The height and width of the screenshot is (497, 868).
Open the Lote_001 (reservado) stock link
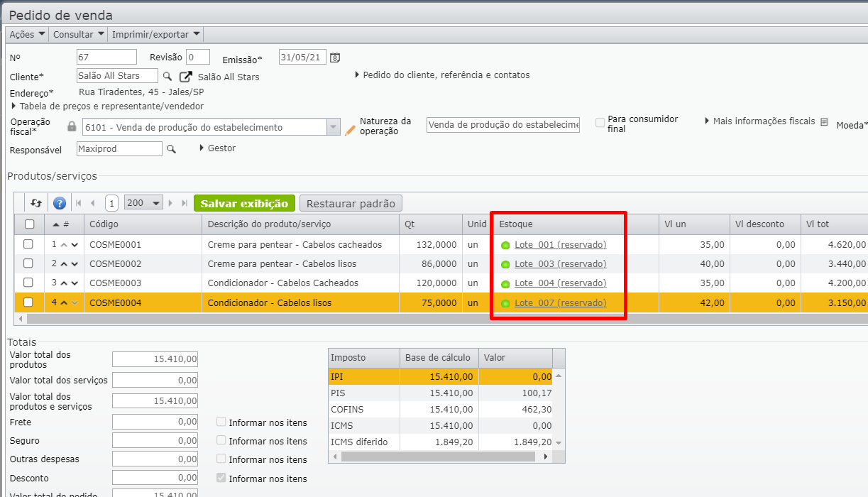pyautogui.click(x=560, y=245)
